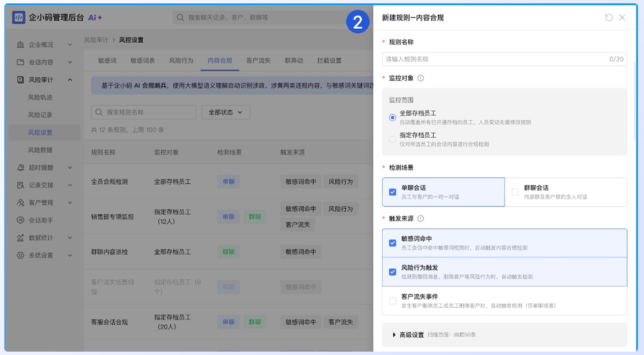This screenshot has width=644, height=355.
Task: Click the info icon next to 监控对象
Action: (x=420, y=78)
